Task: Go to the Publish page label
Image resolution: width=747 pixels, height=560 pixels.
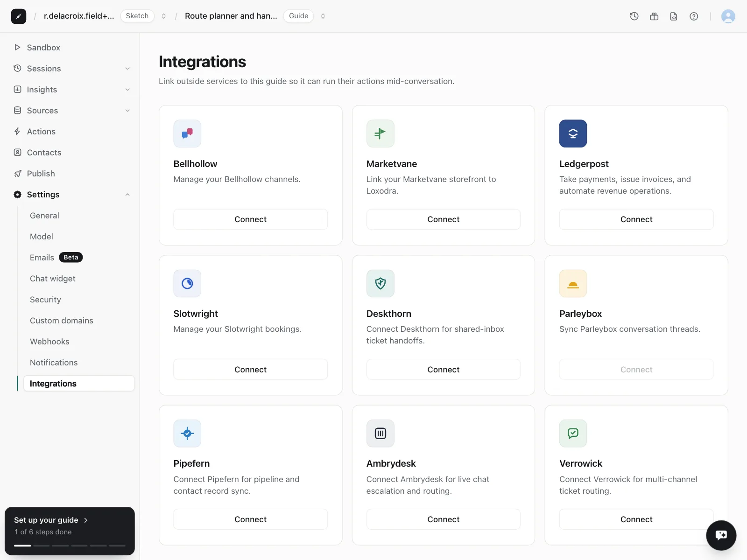Action: (41, 174)
